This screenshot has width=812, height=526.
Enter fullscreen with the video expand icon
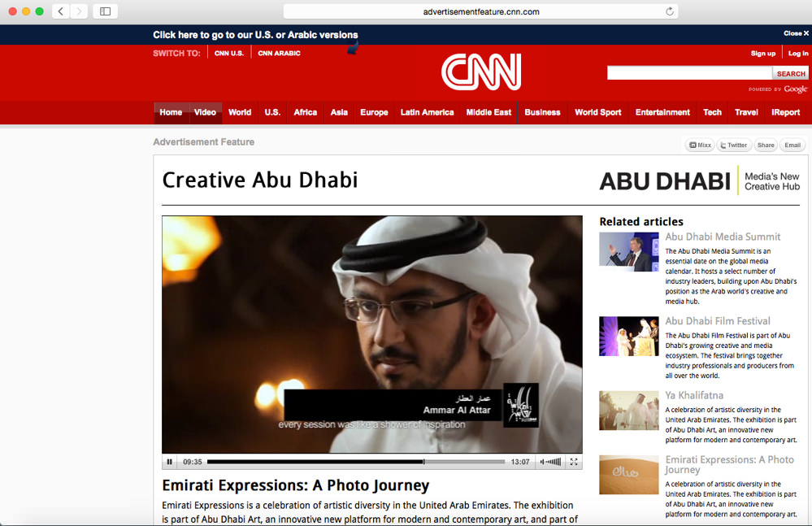coord(574,462)
